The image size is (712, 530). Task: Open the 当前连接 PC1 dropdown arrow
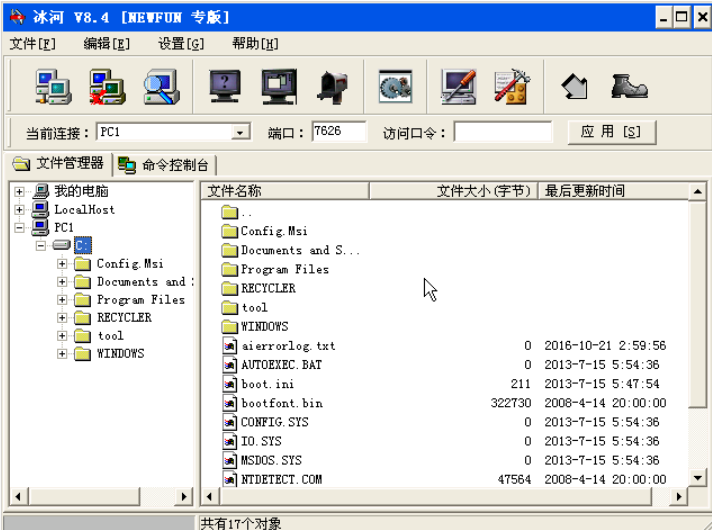pyautogui.click(x=240, y=133)
